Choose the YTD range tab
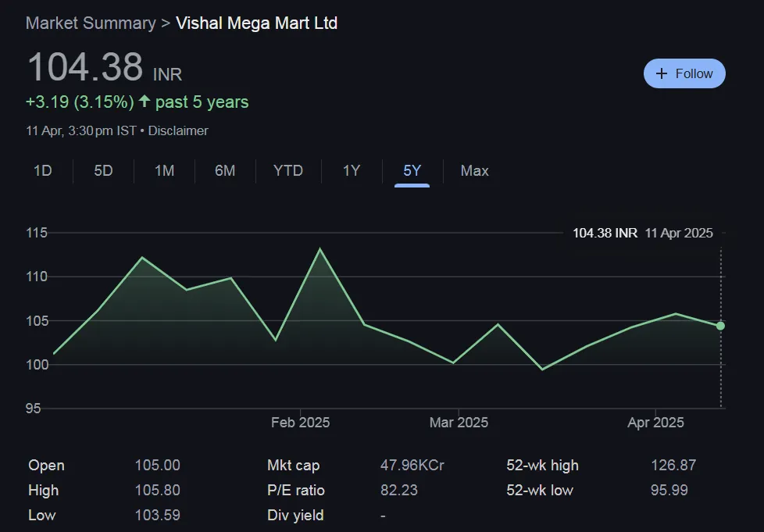Image resolution: width=764 pixels, height=532 pixels. (x=288, y=170)
